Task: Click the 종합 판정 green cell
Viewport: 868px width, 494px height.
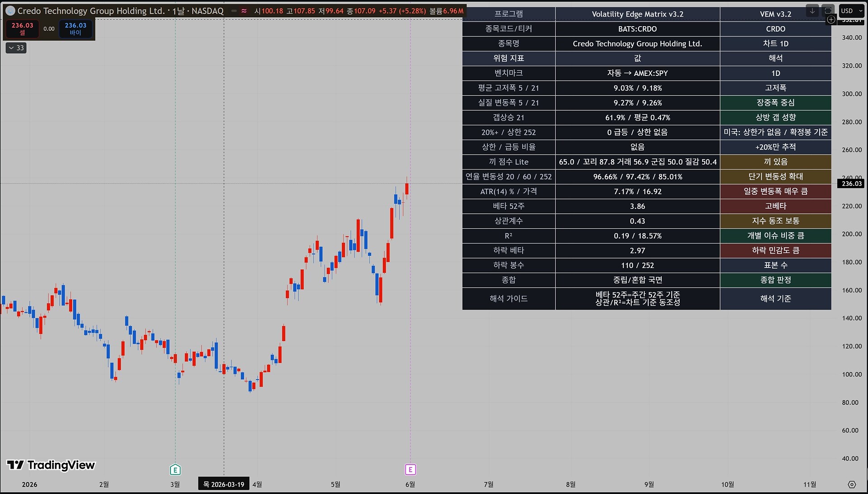Action: pyautogui.click(x=776, y=280)
